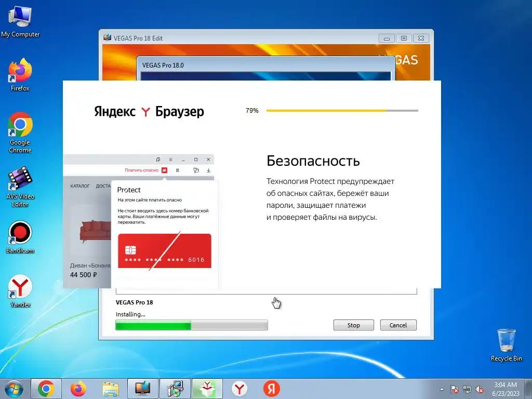
Task: Click the hamburger menu icon in illustration
Action: (x=170, y=159)
